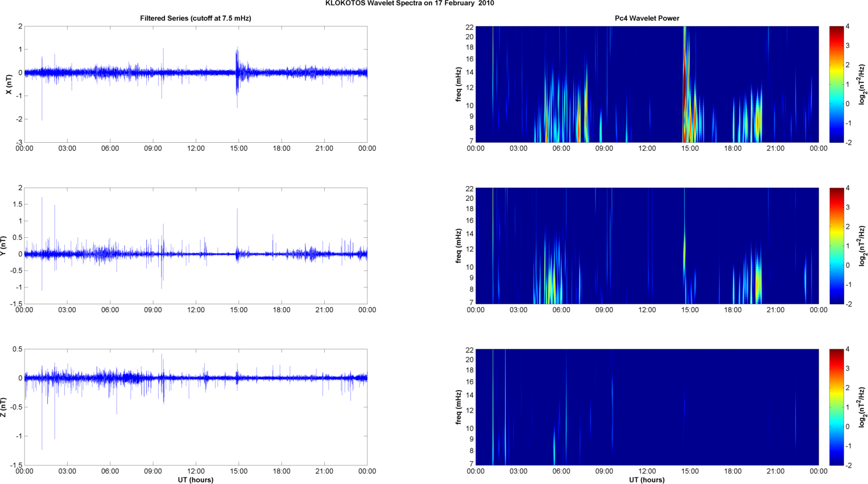Select the '-3' tick on the X (nT) axis
Viewport: 868px width, 484px height.
pyautogui.click(x=19, y=143)
